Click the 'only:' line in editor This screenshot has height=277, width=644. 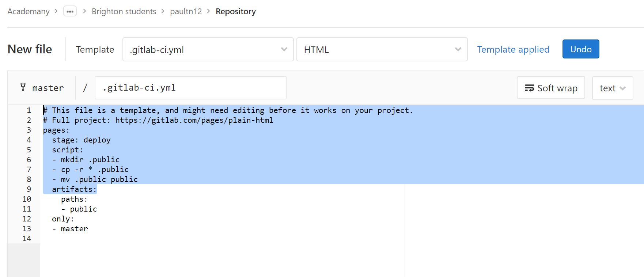pyautogui.click(x=63, y=219)
